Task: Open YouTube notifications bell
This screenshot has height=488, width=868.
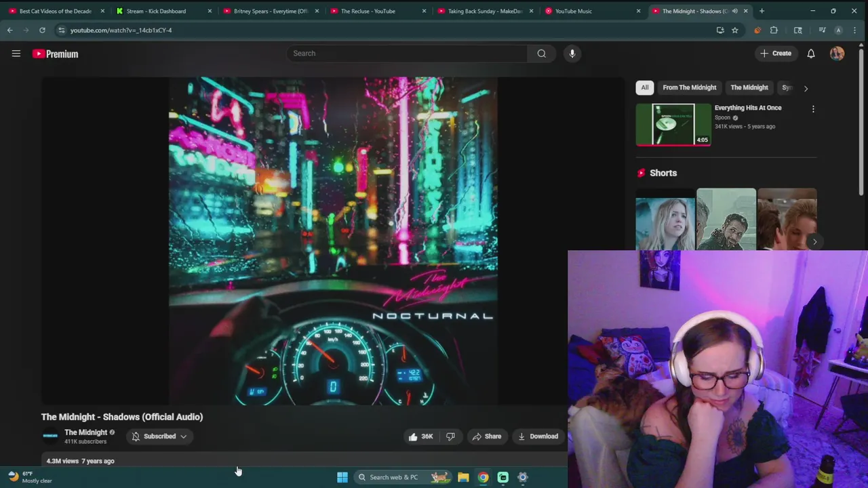Action: point(811,54)
